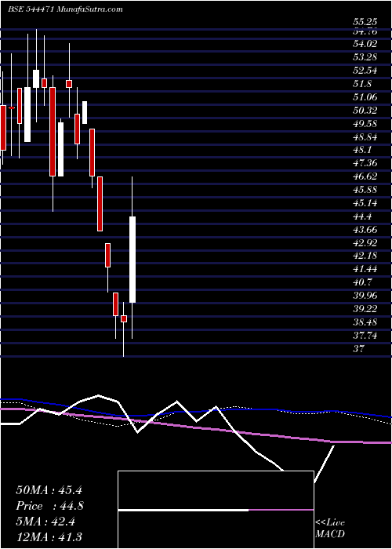Click the 49.58 price axis label

click(x=365, y=124)
